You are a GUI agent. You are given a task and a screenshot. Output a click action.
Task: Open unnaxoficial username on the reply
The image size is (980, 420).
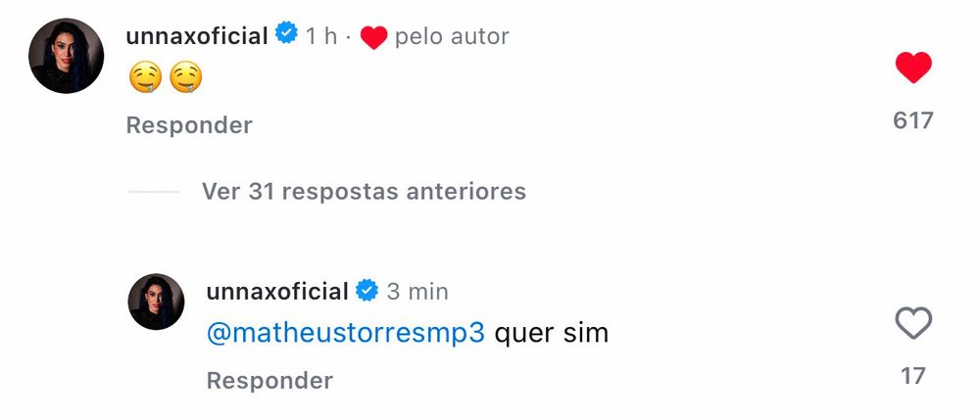pos(277,292)
